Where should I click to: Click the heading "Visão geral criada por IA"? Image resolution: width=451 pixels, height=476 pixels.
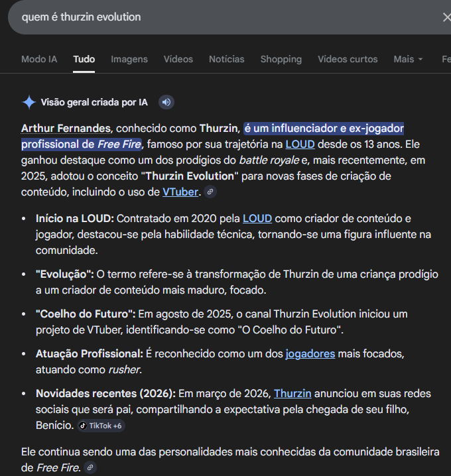[x=94, y=102]
